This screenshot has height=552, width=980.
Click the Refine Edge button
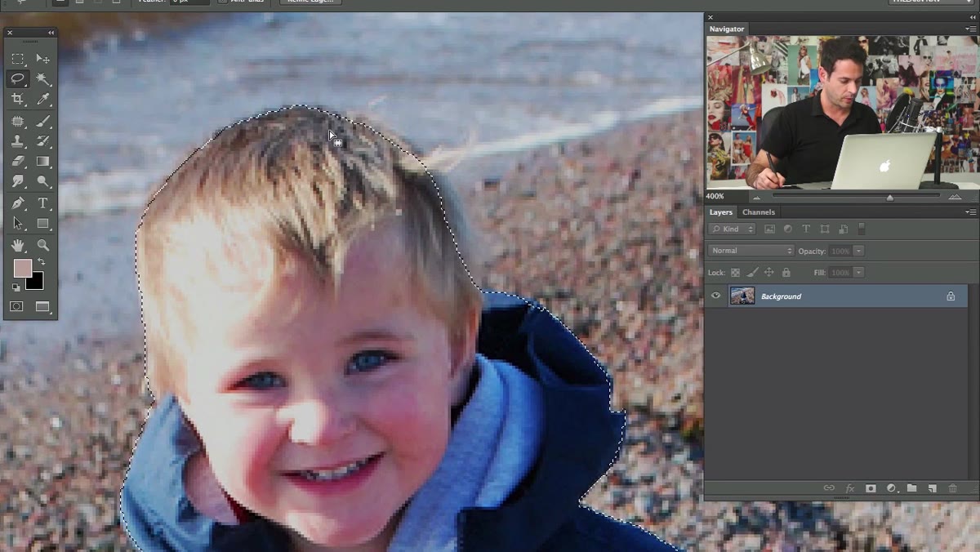(310, 2)
